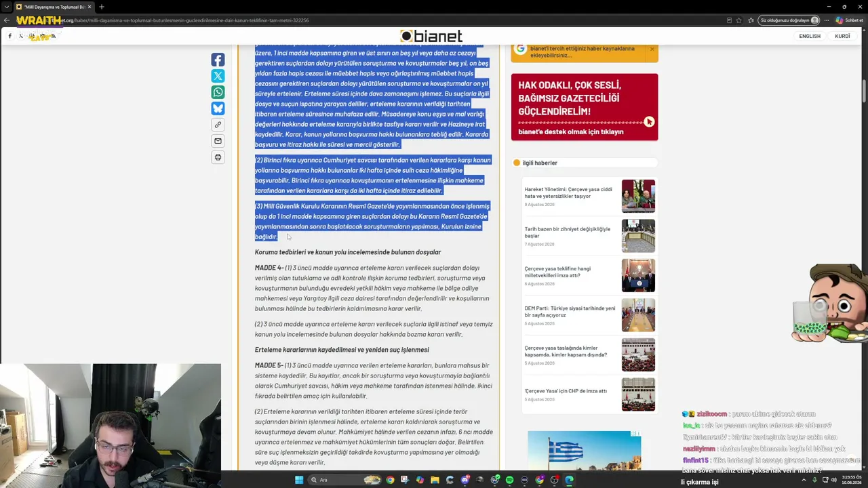Viewport: 868px width, 488px height.
Task: Open Spotify from the taskbar
Action: point(509,480)
